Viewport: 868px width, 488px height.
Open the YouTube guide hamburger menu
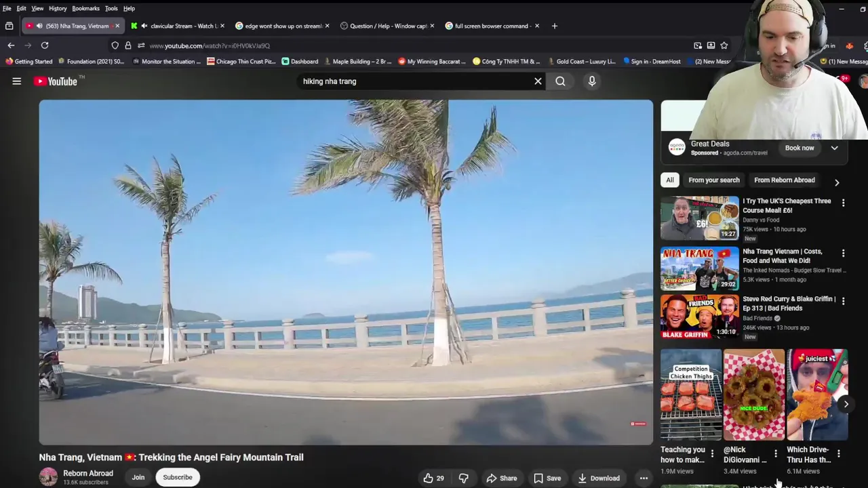click(17, 81)
